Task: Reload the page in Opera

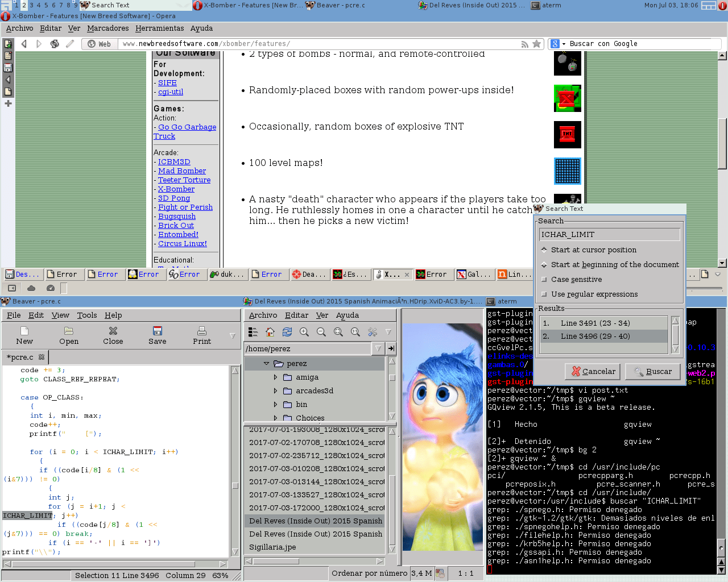Action: click(55, 44)
